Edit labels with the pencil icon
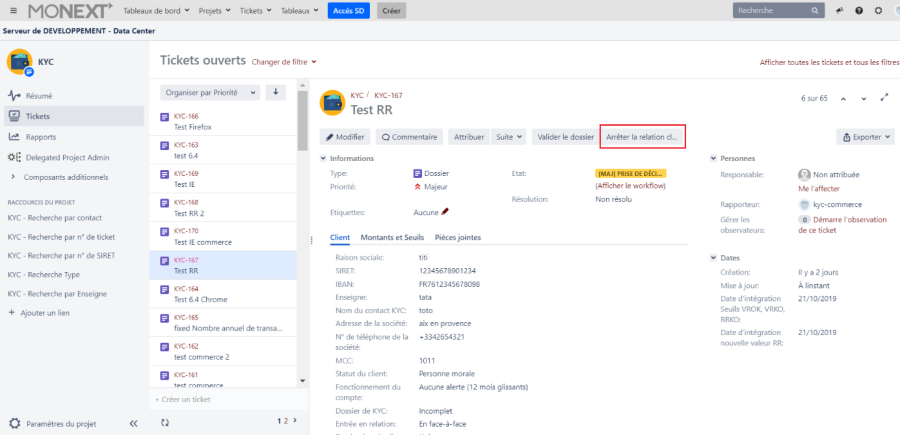 click(445, 212)
